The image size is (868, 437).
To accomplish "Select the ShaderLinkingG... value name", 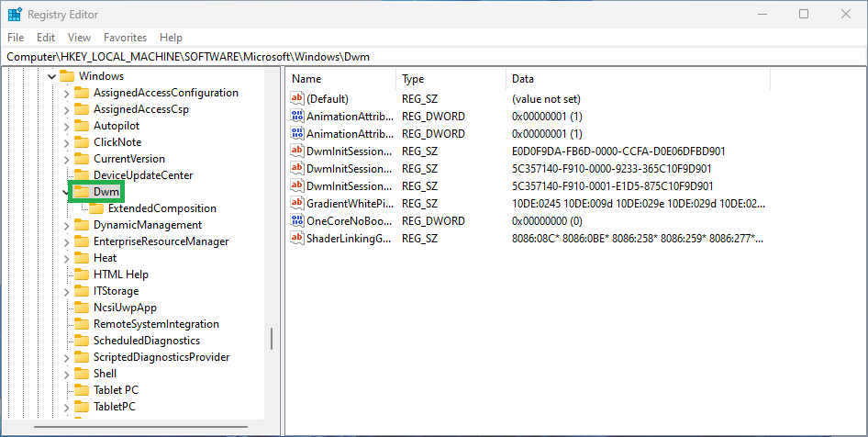I will click(x=350, y=238).
